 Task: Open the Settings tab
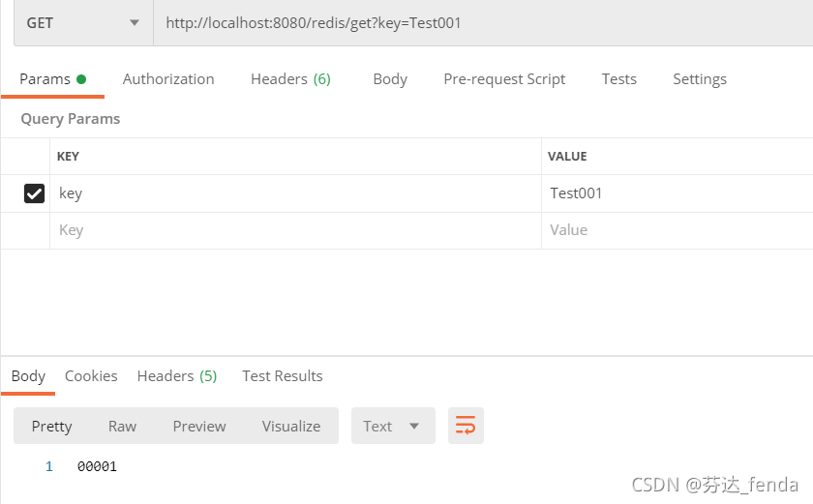[x=700, y=79]
